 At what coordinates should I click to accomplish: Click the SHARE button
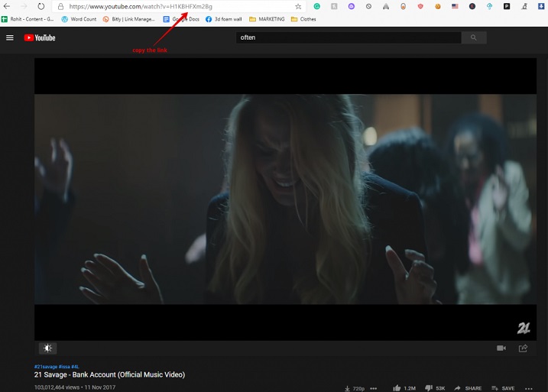point(468,388)
